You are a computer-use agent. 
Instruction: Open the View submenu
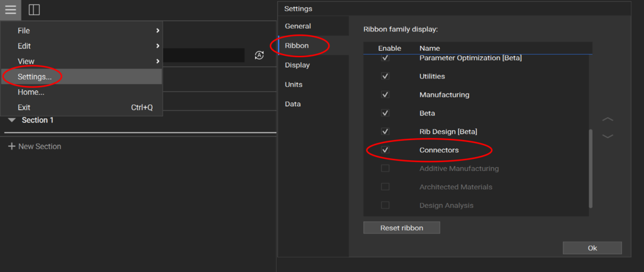tap(82, 61)
